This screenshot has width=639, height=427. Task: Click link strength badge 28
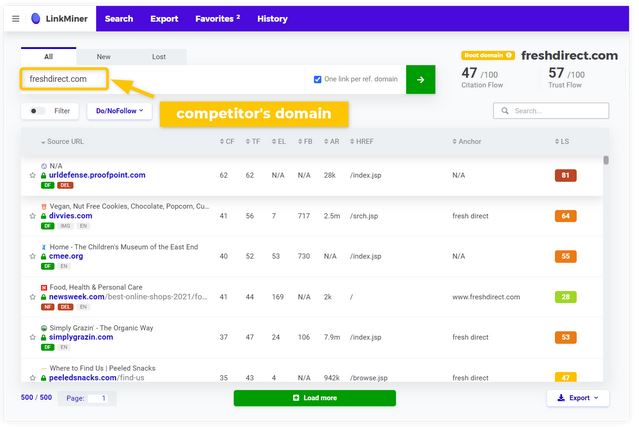click(565, 297)
